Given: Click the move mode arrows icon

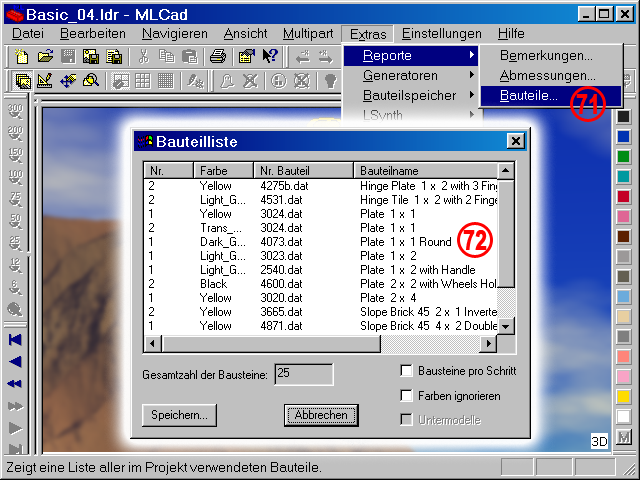Looking at the screenshot, I should click(x=68, y=80).
